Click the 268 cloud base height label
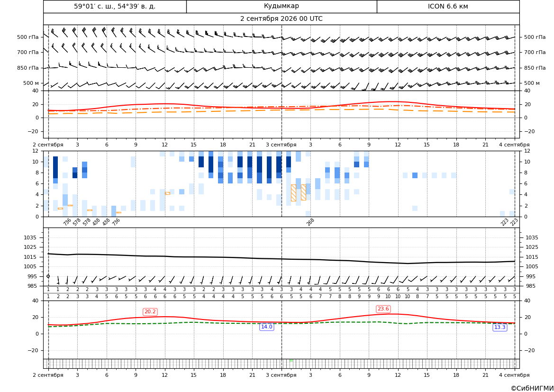 pyautogui.click(x=310, y=222)
